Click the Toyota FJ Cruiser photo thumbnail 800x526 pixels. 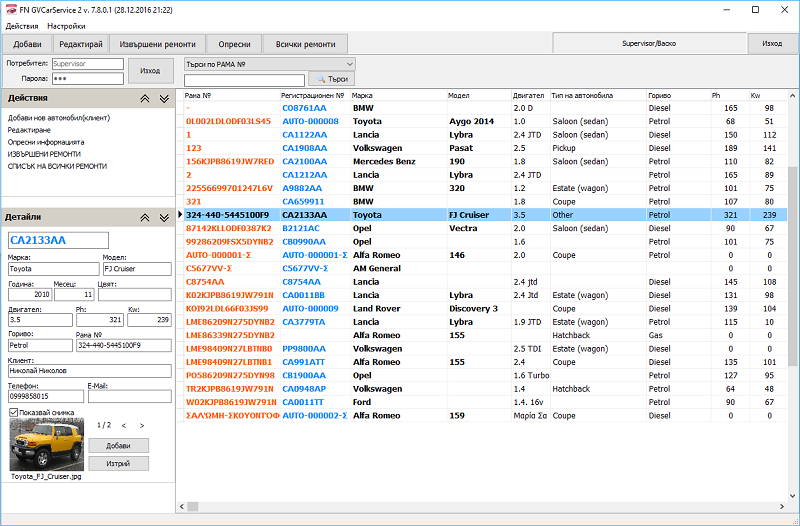(45, 445)
